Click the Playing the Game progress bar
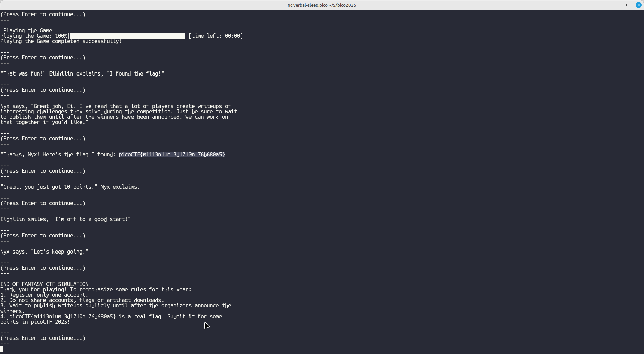Screen dimensions: 644x354 (127, 36)
